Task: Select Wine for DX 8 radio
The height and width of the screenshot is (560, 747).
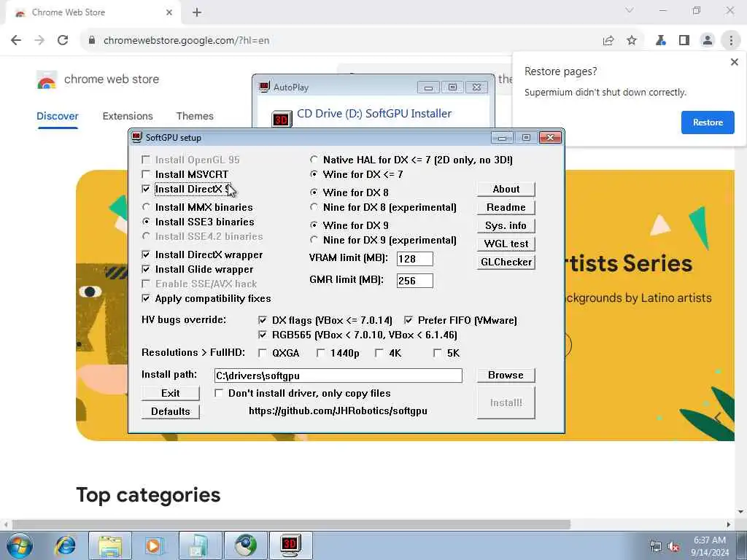Action: coord(314,192)
